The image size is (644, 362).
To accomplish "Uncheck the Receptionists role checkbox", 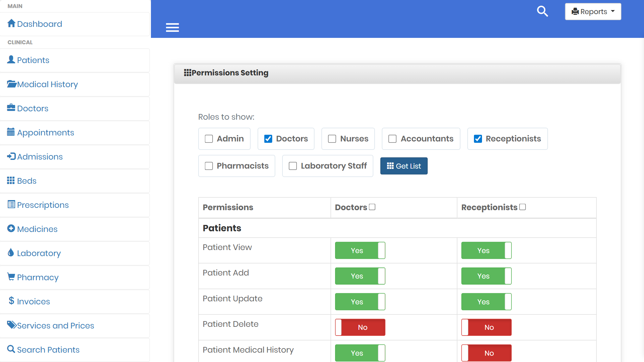I will click(x=478, y=139).
